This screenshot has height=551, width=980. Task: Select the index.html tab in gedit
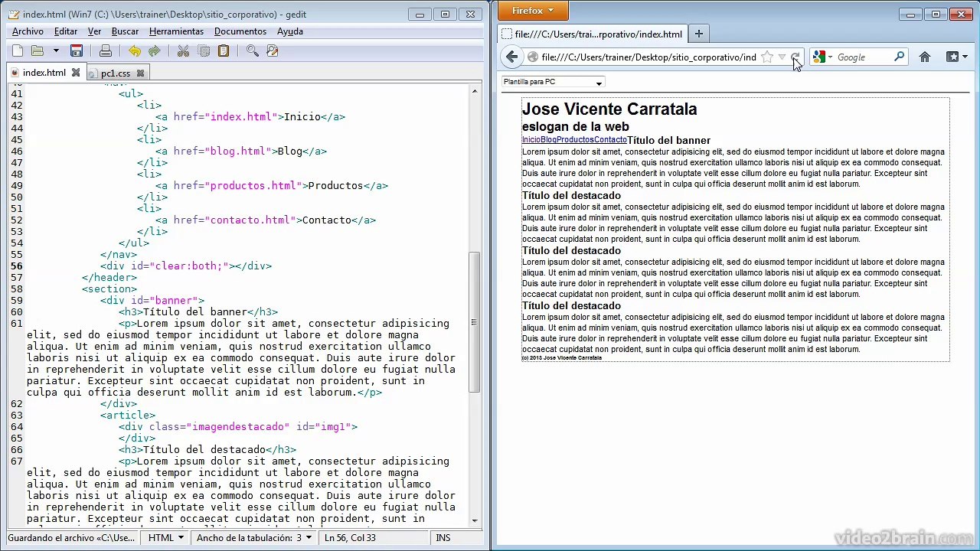coord(44,73)
